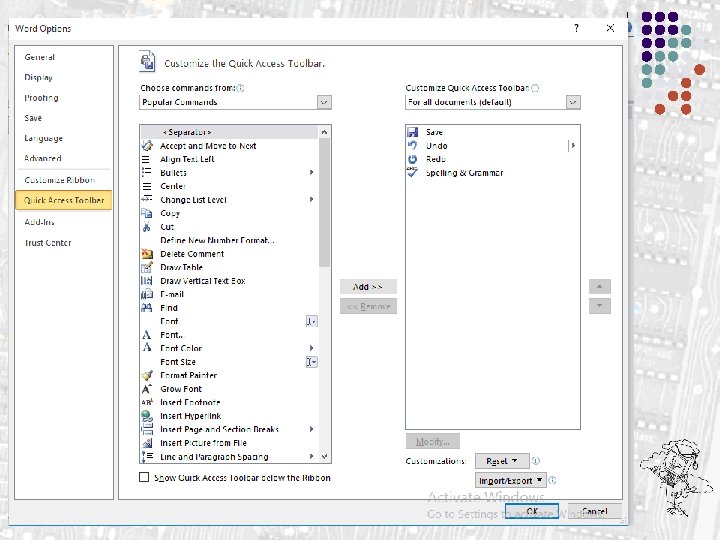Open the Advanced options category
The image size is (720, 540).
click(x=43, y=158)
